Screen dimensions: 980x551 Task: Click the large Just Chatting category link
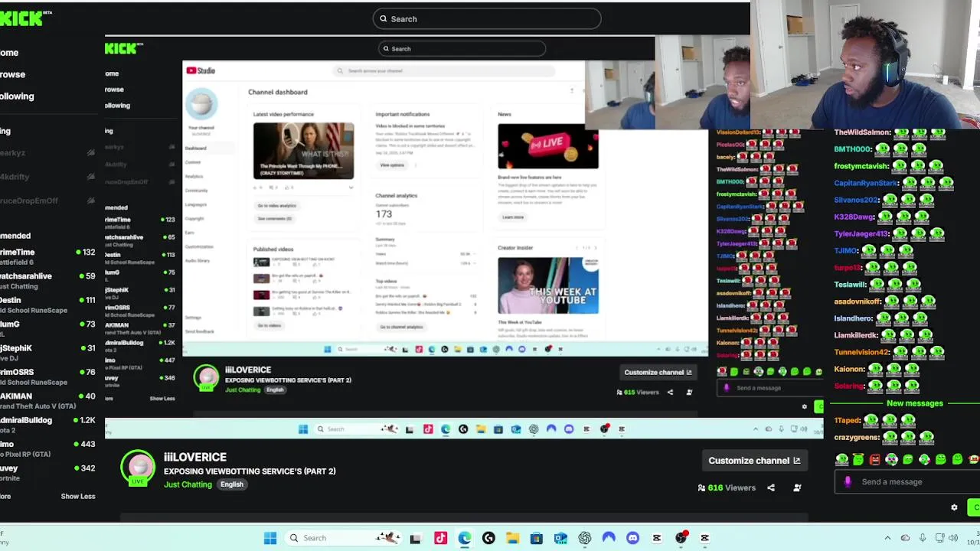coord(188,484)
